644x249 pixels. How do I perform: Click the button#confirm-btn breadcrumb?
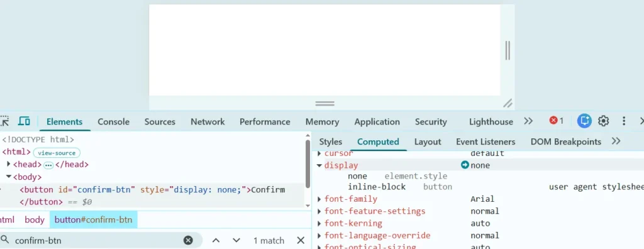(x=93, y=220)
